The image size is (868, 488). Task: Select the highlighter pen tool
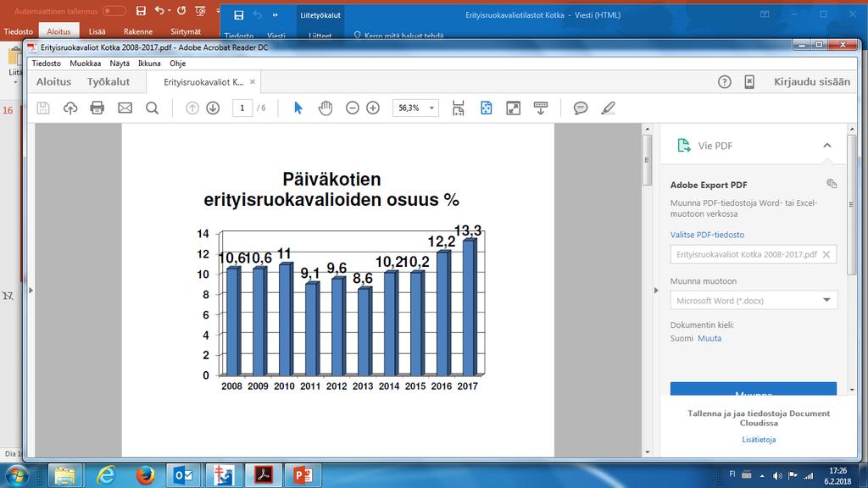click(x=608, y=108)
